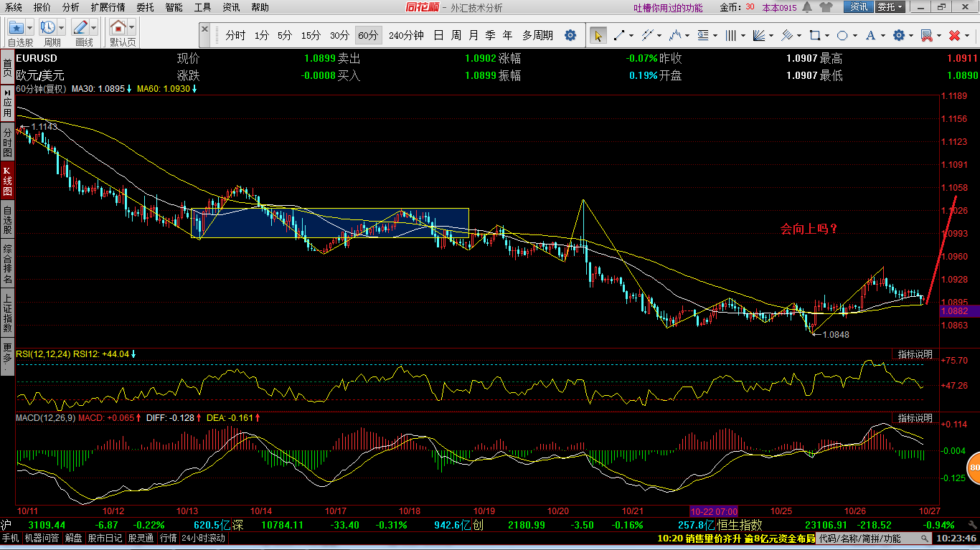Click the 周期 clock icon
The width and height of the screenshot is (980, 550).
pyautogui.click(x=48, y=28)
